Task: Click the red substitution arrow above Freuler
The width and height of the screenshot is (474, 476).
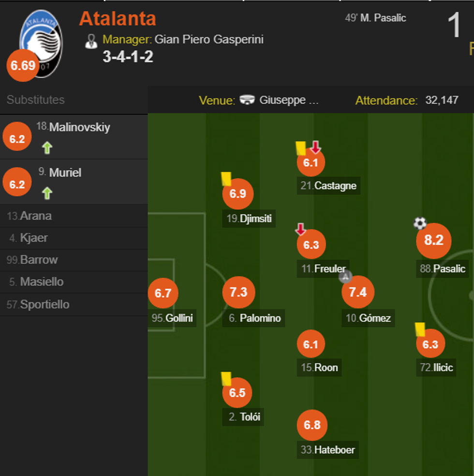Action: pyautogui.click(x=301, y=229)
